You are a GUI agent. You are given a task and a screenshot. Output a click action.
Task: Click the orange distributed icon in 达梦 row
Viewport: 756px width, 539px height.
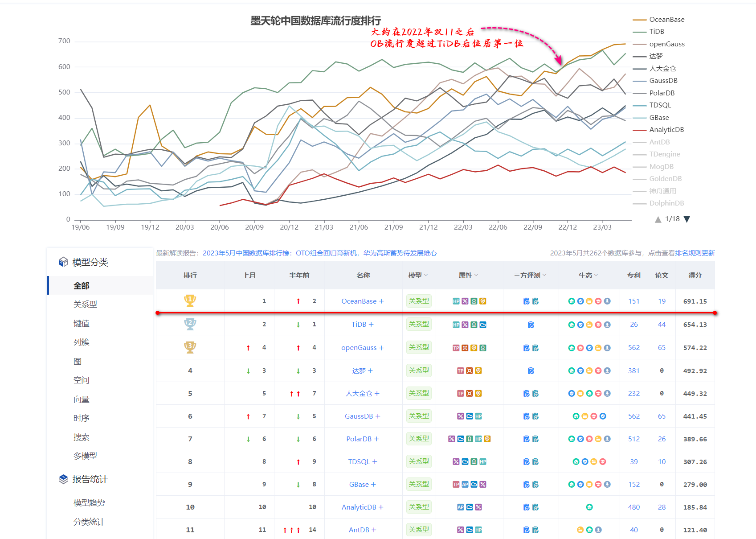(470, 371)
